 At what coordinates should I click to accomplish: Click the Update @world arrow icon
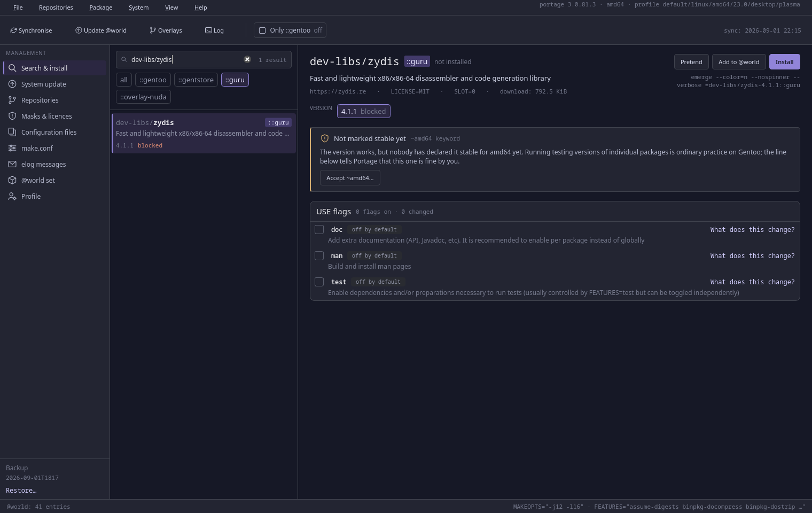coord(79,30)
